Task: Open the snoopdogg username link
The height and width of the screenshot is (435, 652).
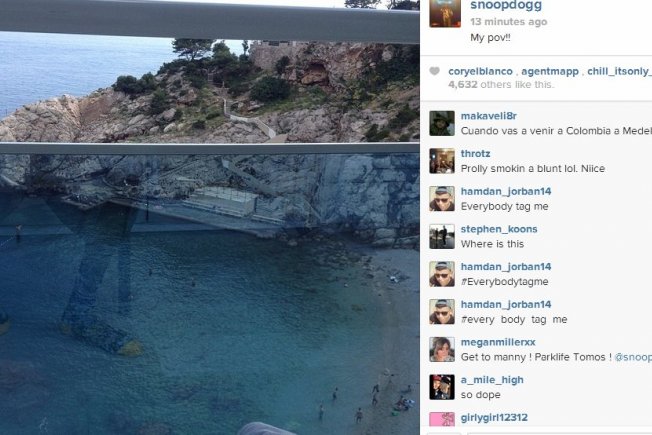Action: (x=506, y=5)
